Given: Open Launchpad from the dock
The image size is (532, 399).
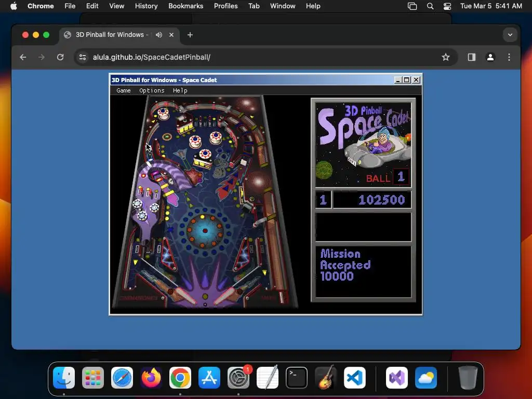Looking at the screenshot, I should pyautogui.click(x=93, y=378).
